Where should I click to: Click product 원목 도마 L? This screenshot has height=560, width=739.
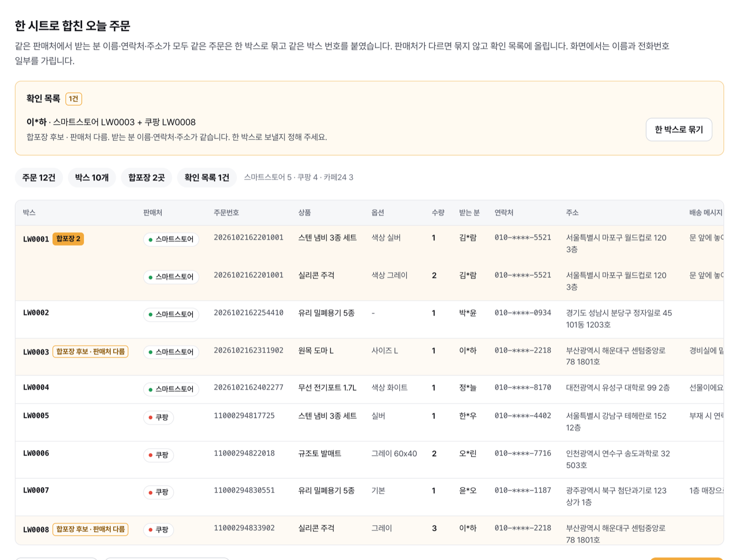click(316, 351)
